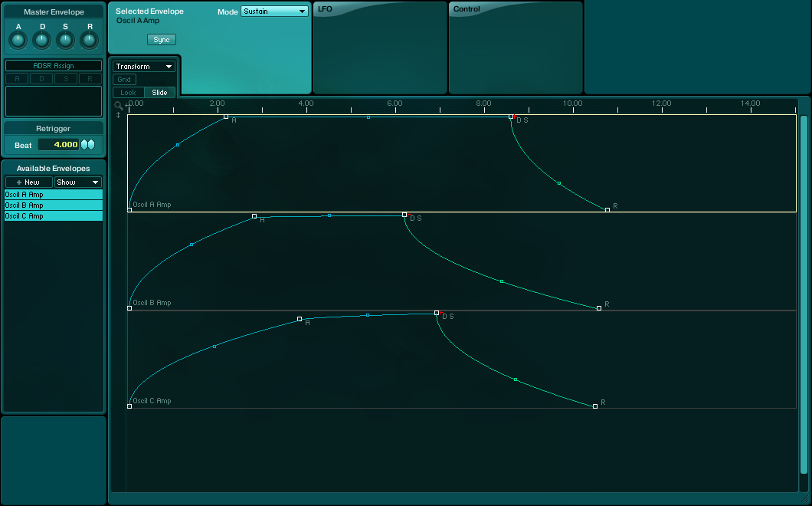Select the R breakpoint of Oscil C Amp
812x506 pixels.
click(x=595, y=406)
